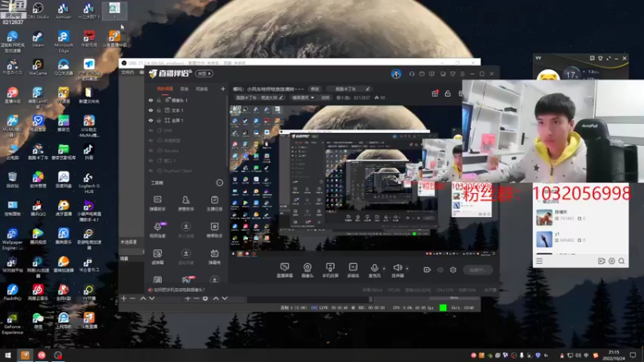Open the Logitech G HUB desktop shortcut
This screenshot has width=644, height=362.
coord(89,183)
